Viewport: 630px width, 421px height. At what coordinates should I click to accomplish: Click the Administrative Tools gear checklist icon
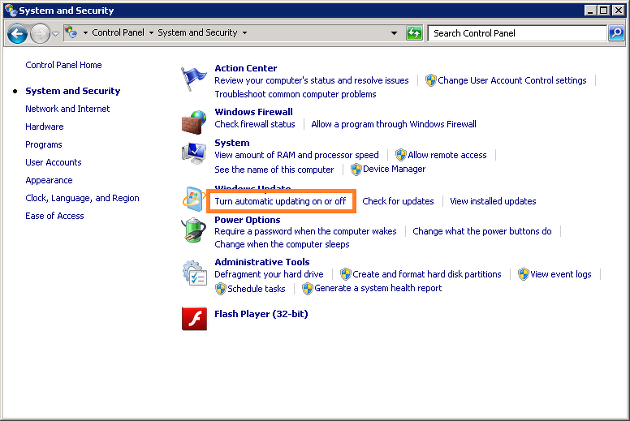pyautogui.click(x=195, y=273)
